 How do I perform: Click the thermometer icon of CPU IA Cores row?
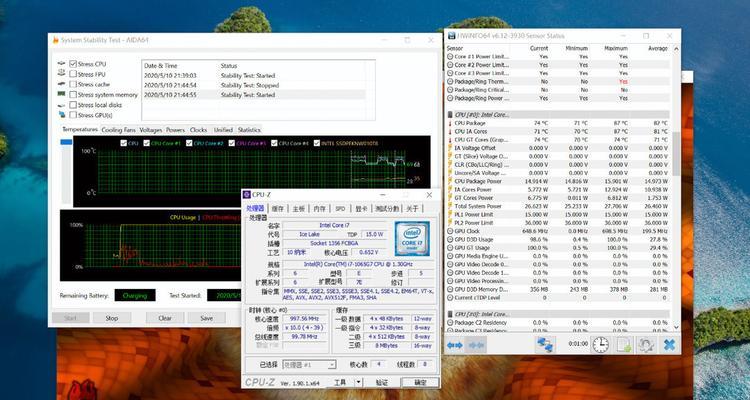[450, 131]
